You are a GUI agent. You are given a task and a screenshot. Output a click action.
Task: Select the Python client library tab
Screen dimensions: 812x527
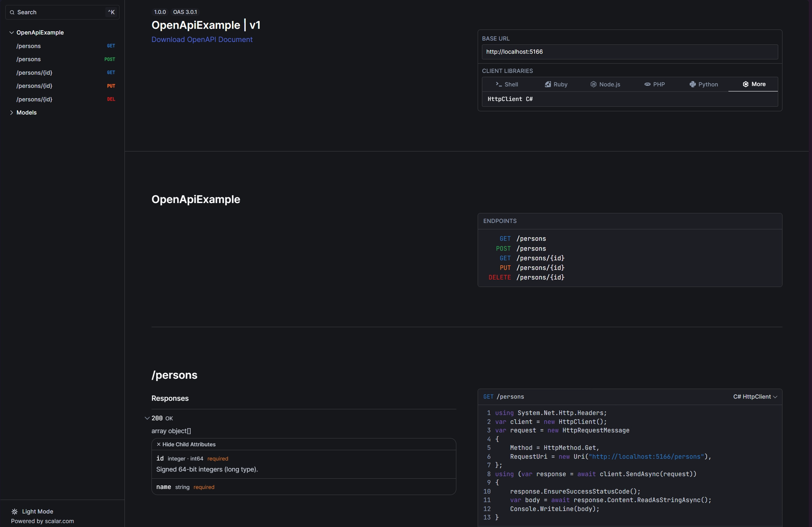tap(704, 84)
